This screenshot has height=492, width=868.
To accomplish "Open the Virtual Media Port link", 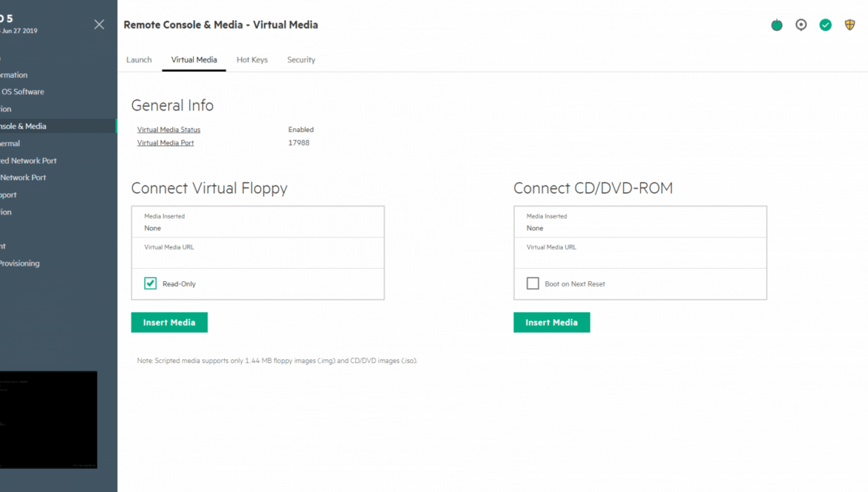I will (165, 142).
